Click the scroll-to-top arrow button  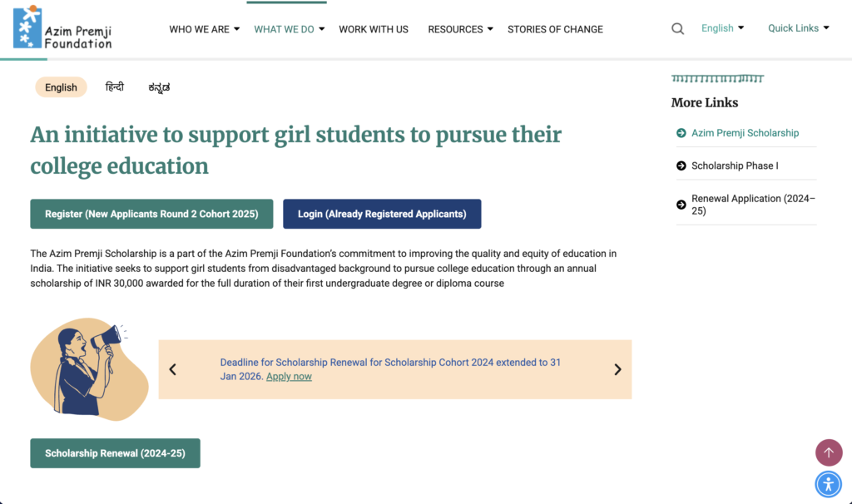pyautogui.click(x=829, y=452)
